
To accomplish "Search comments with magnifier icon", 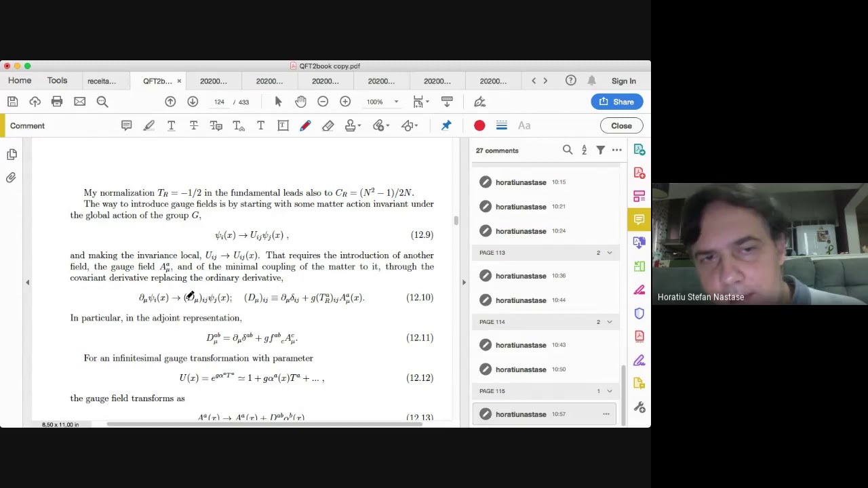I will pyautogui.click(x=568, y=150).
